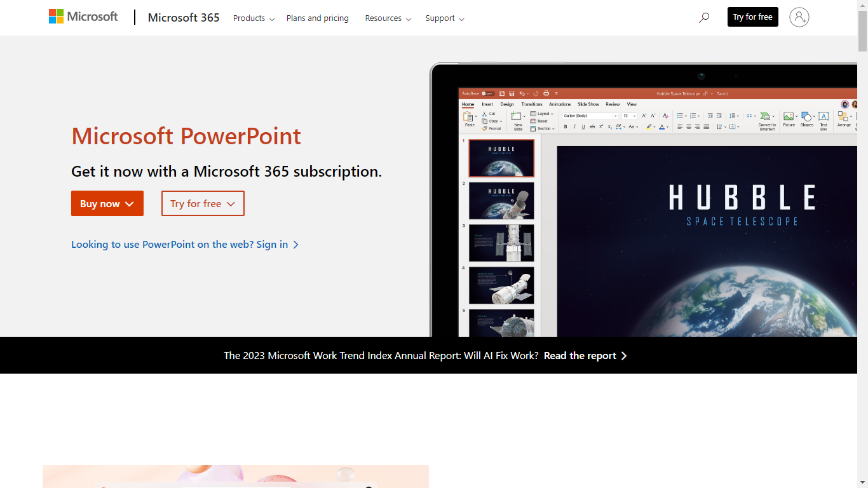868x488 pixels.
Task: Click the Picture icon in the ribbon
Action: pyautogui.click(x=789, y=118)
